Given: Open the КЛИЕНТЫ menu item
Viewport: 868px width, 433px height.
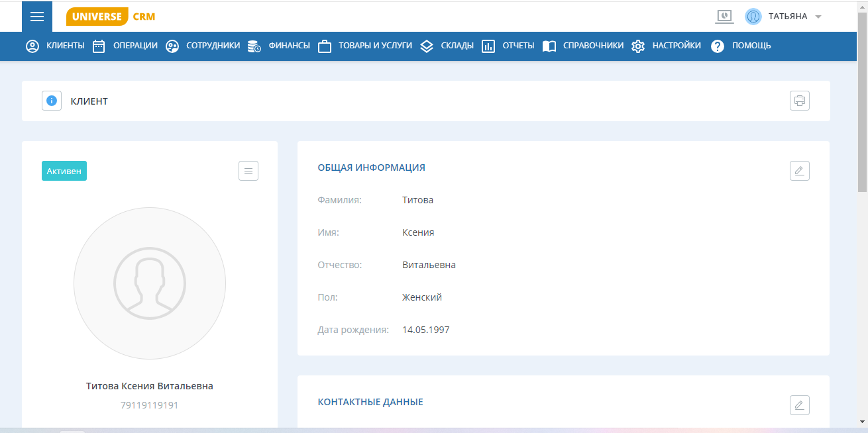Looking at the screenshot, I should tap(65, 46).
